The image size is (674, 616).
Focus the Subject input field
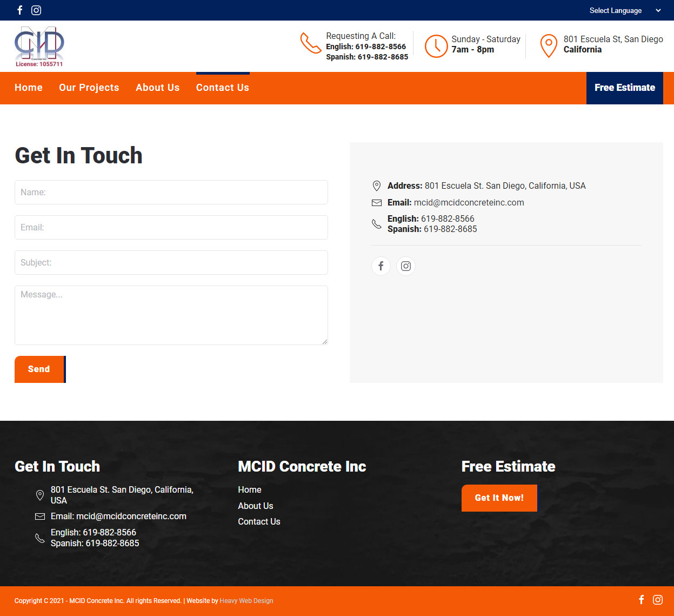click(171, 263)
